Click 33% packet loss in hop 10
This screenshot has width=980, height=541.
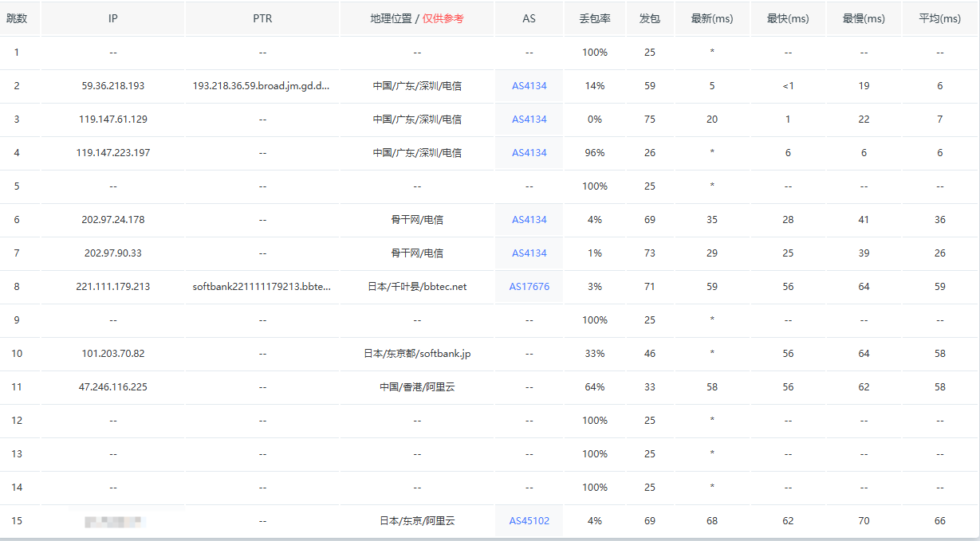click(595, 354)
